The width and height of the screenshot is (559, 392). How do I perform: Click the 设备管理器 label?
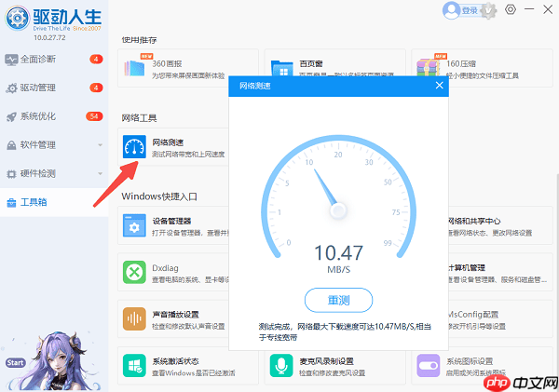[x=171, y=221]
